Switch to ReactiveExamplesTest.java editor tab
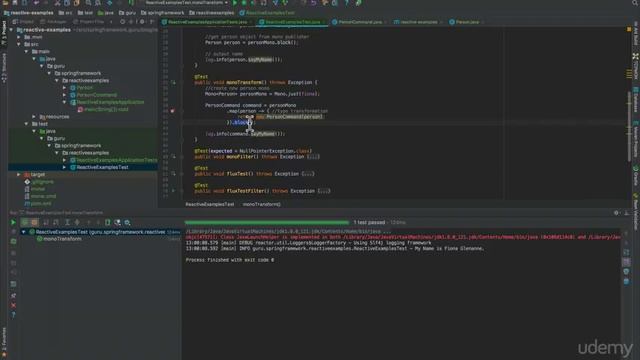The height and width of the screenshot is (360, 640). (x=292, y=22)
